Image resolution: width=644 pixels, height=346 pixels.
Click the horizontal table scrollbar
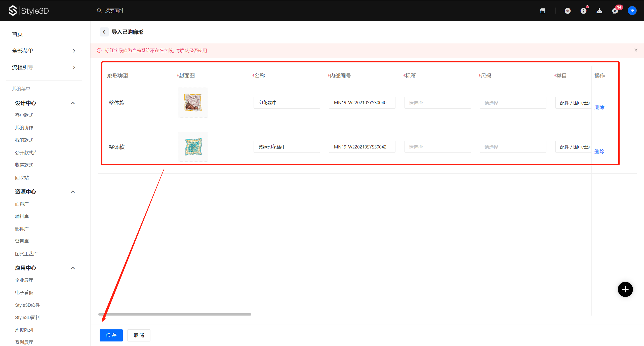click(175, 314)
